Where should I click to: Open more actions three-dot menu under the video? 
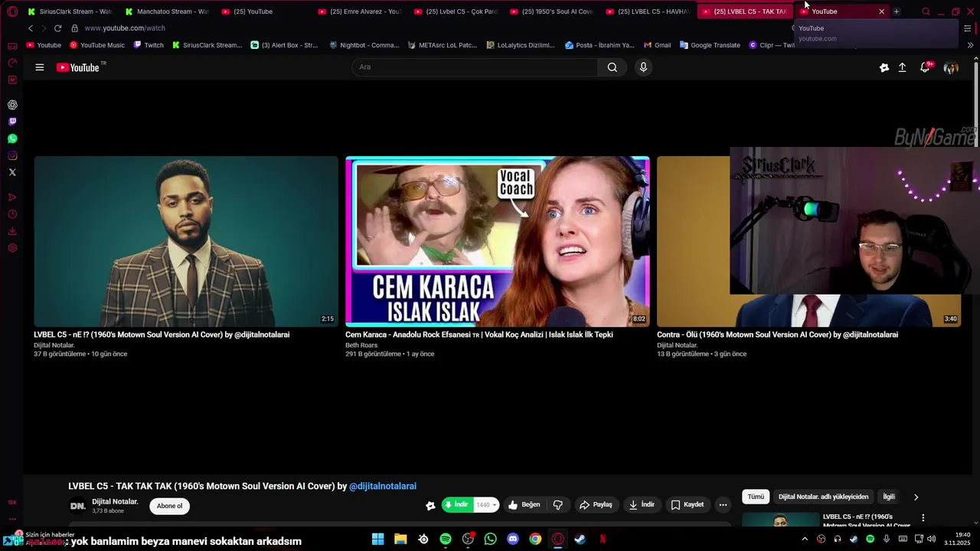tap(723, 505)
